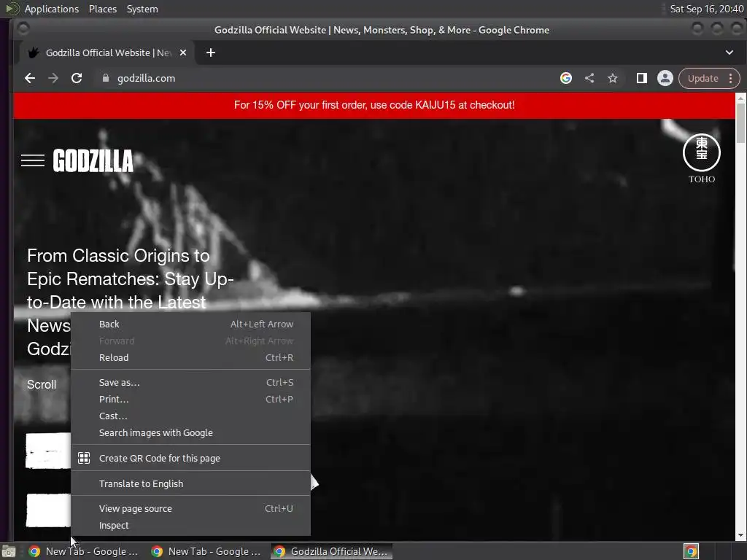Close the Godzilla Official Website tab
This screenshot has width=747, height=560.
pos(183,52)
